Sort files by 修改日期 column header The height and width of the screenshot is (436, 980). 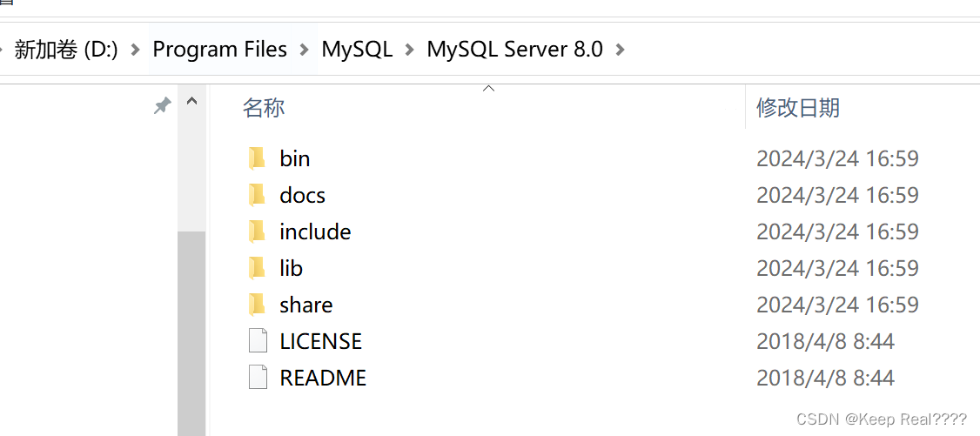point(798,108)
